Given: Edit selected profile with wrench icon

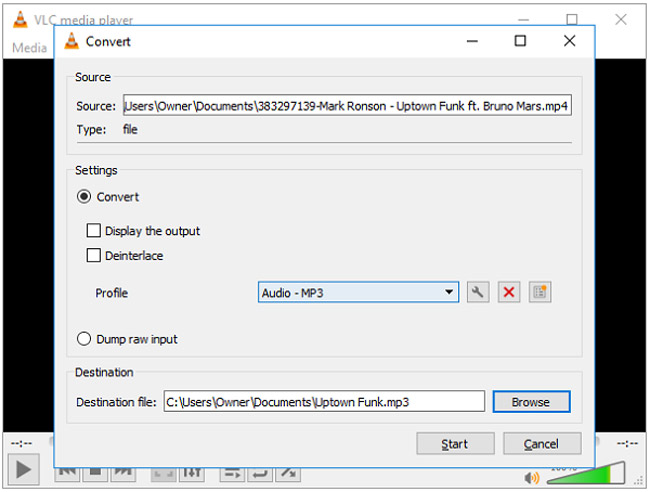Looking at the screenshot, I should click(x=478, y=292).
